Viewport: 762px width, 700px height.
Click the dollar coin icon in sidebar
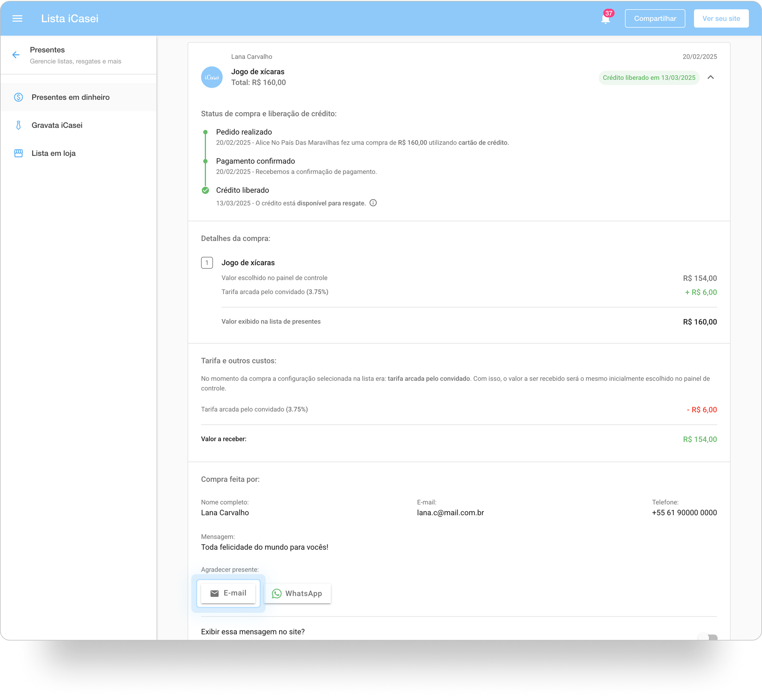click(18, 97)
